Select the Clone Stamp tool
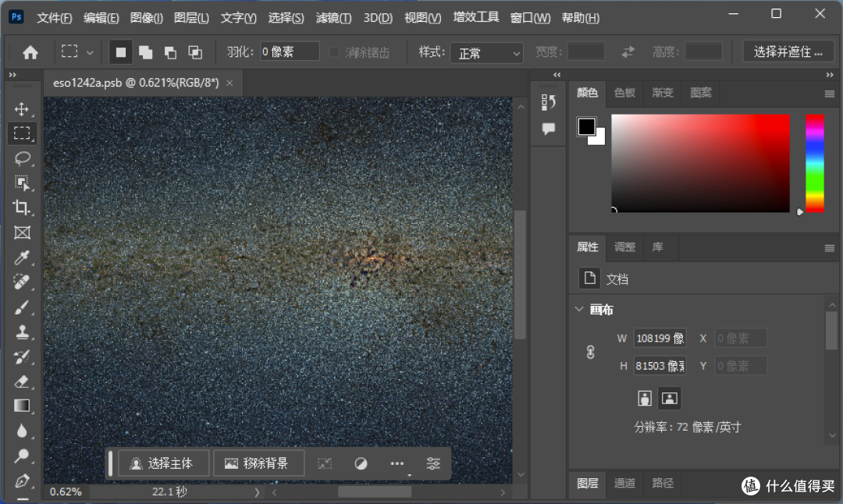The height and width of the screenshot is (504, 843). tap(22, 332)
